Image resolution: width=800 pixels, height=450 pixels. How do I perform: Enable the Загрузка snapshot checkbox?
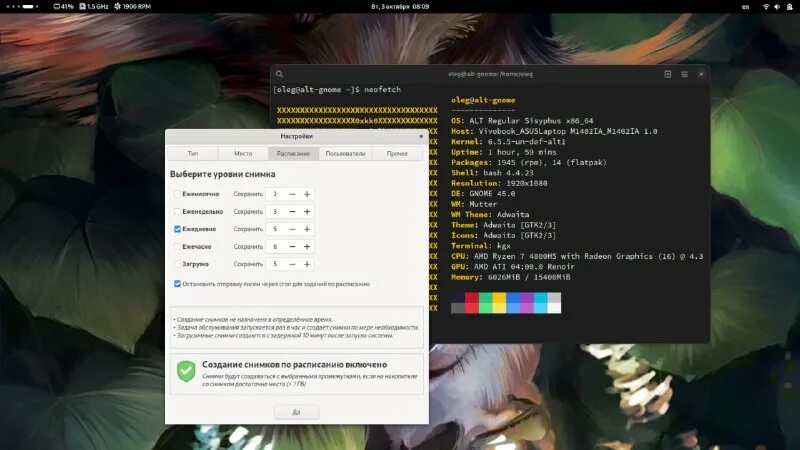coord(177,264)
